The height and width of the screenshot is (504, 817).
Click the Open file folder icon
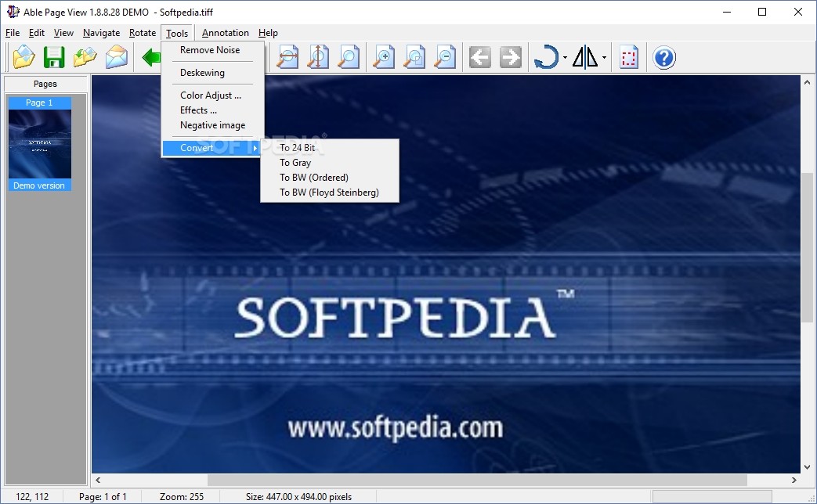click(x=23, y=57)
